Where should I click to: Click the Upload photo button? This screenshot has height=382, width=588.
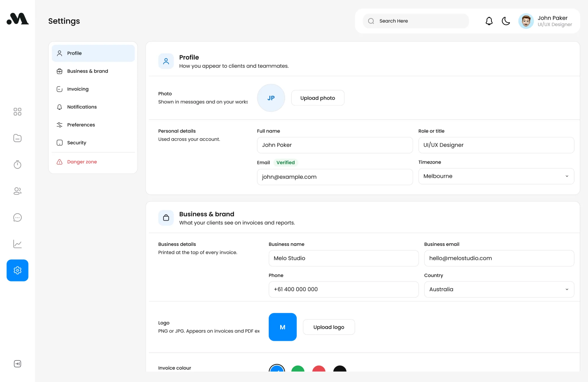tap(318, 98)
